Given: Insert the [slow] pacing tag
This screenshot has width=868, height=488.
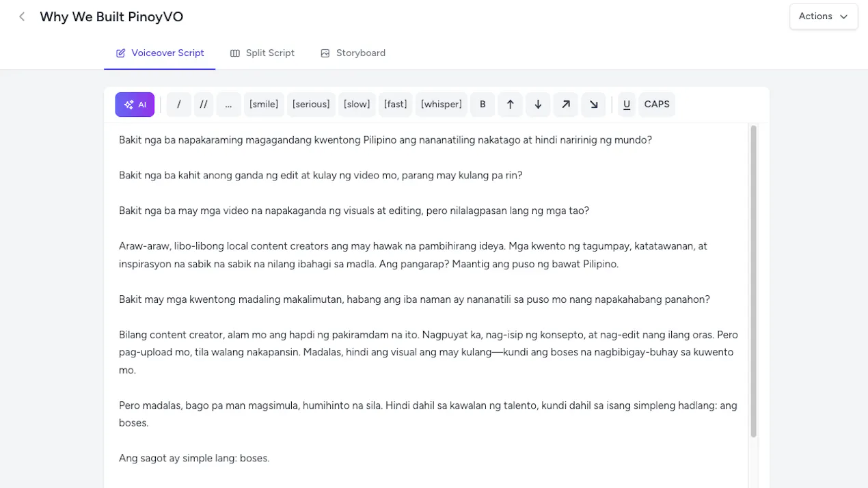Looking at the screenshot, I should click(x=357, y=105).
